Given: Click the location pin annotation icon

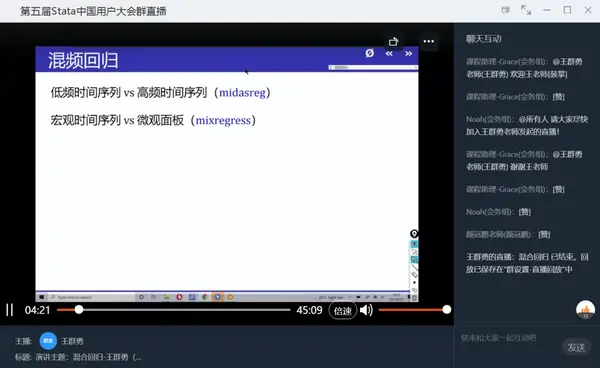Looking at the screenshot, I should pos(414,234).
